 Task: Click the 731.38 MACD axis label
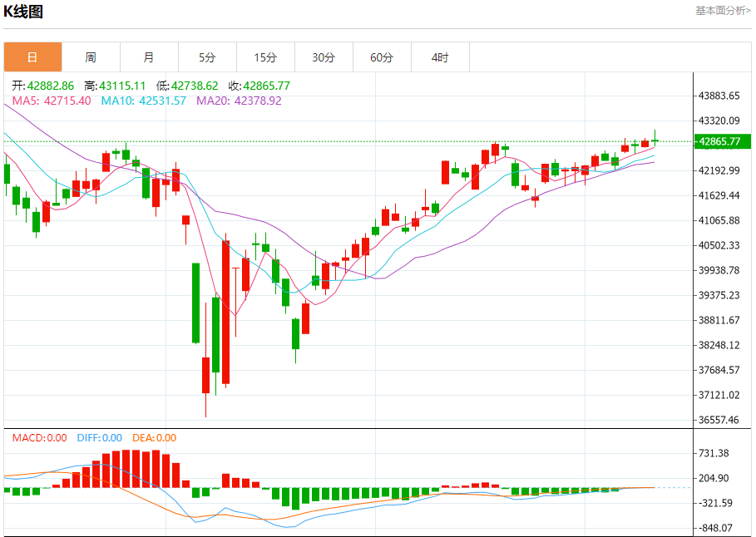714,453
